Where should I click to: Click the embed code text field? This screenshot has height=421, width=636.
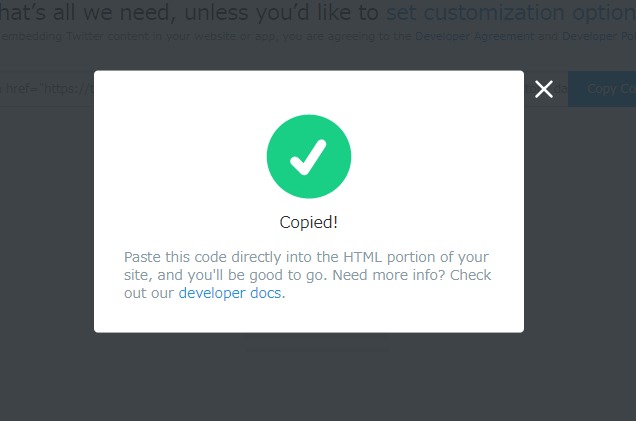[47, 89]
